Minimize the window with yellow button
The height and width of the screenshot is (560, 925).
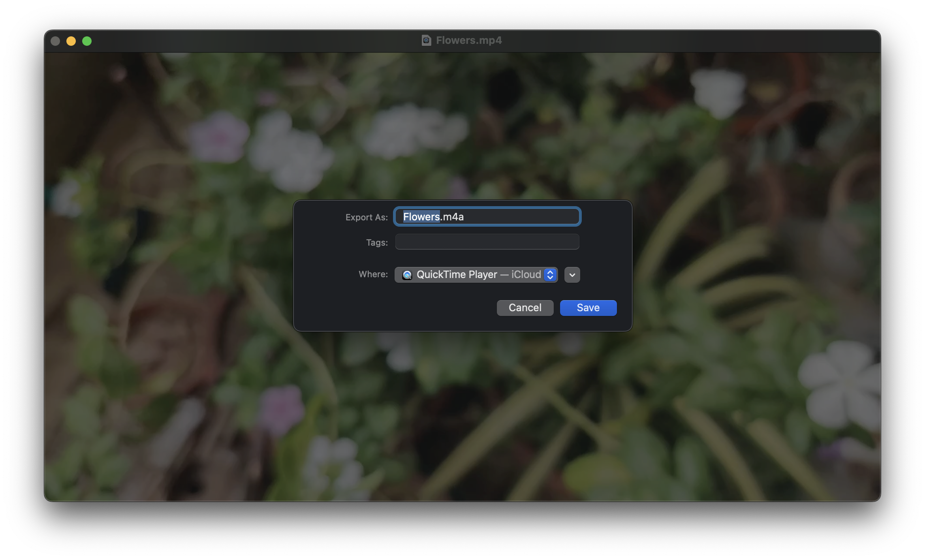(71, 41)
